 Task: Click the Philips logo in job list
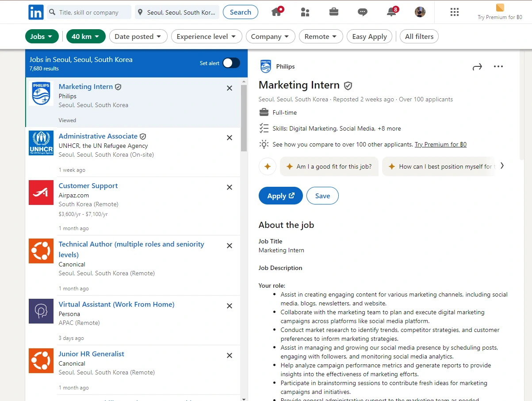click(41, 93)
